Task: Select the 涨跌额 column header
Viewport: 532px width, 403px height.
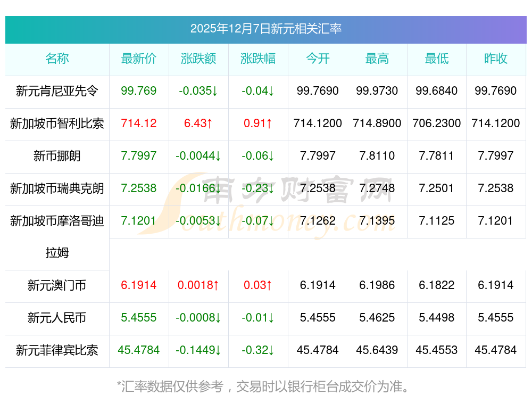Action: pyautogui.click(x=198, y=59)
